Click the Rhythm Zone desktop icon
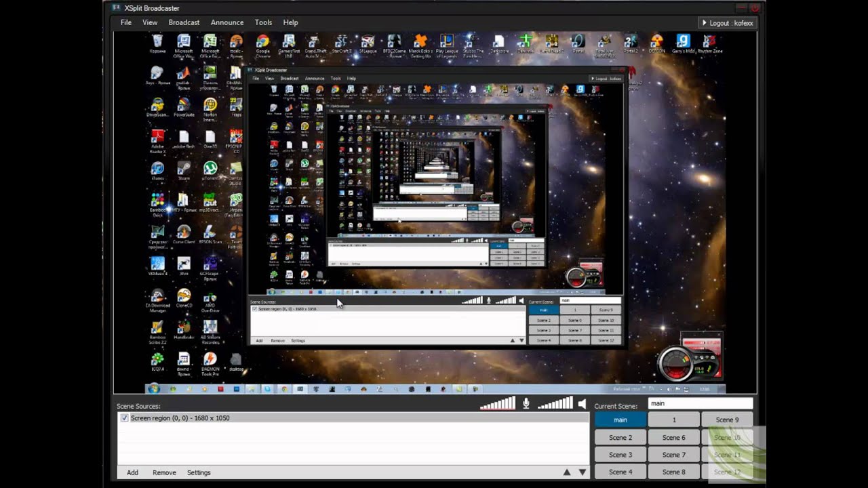Viewport: 868px width, 488px height. pyautogui.click(x=709, y=44)
